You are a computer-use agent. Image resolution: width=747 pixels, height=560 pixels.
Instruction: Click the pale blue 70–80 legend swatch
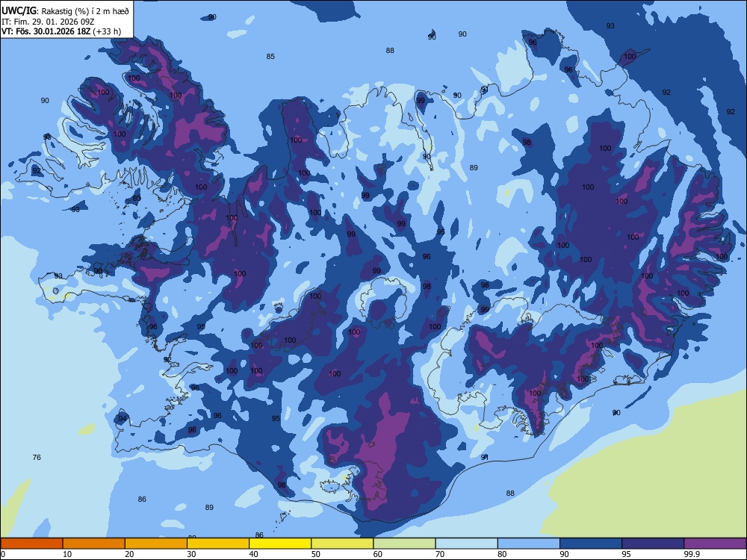click(466, 544)
